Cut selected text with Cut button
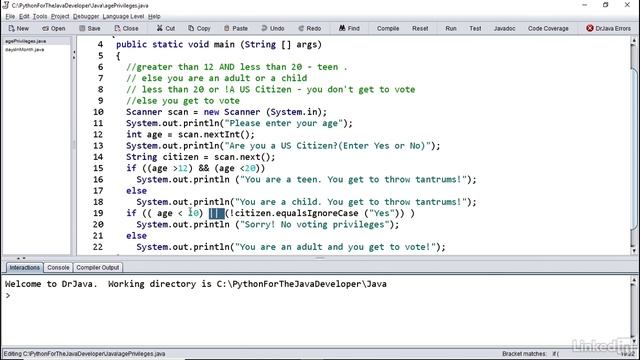Image resolution: width=640 pixels, height=360 pixels. pyautogui.click(x=166, y=28)
